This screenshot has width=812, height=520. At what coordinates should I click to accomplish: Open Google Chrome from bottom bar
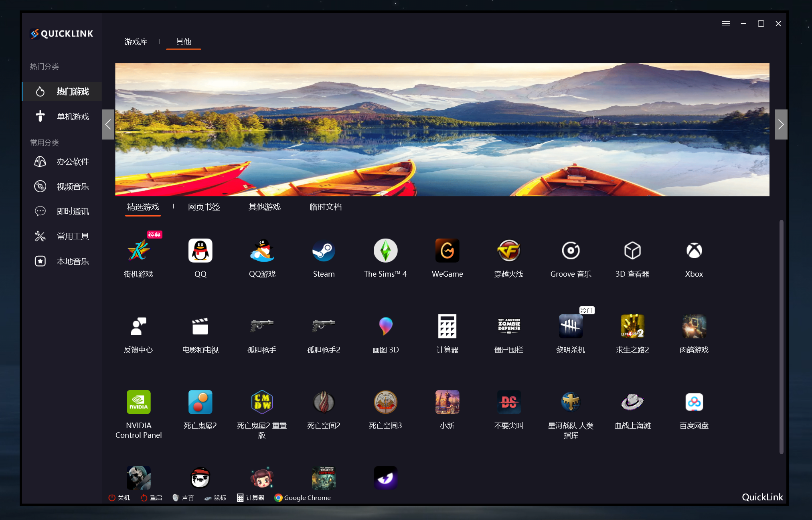(x=303, y=498)
